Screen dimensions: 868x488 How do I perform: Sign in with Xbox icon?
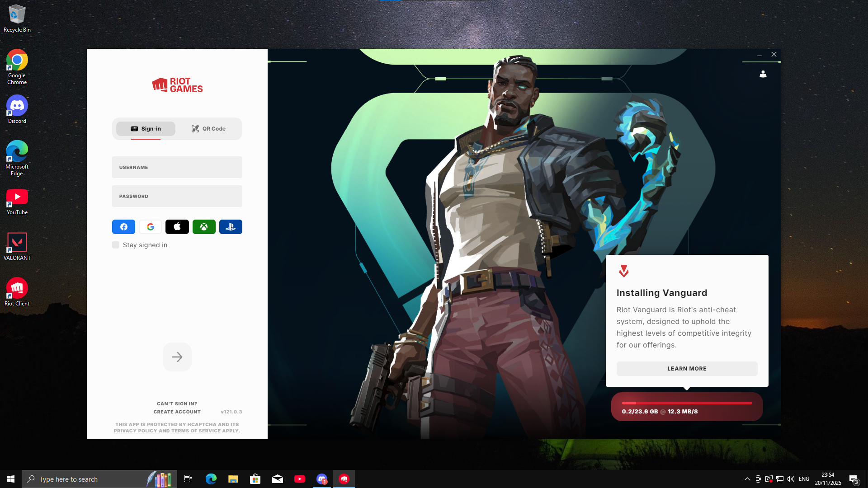[204, 227]
